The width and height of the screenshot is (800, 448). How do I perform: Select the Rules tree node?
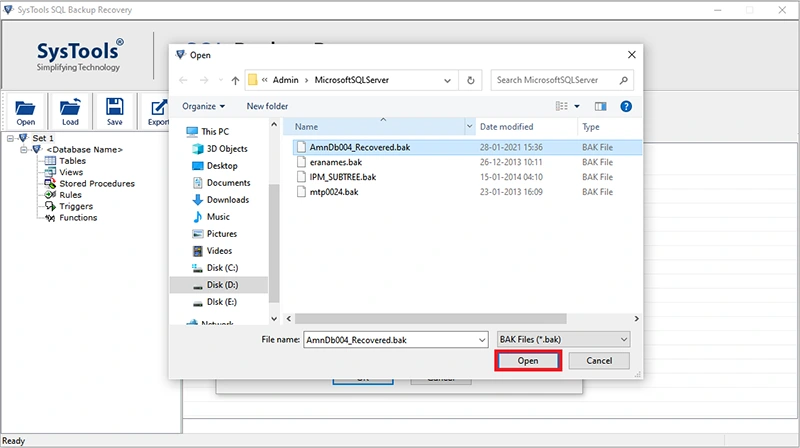click(70, 194)
